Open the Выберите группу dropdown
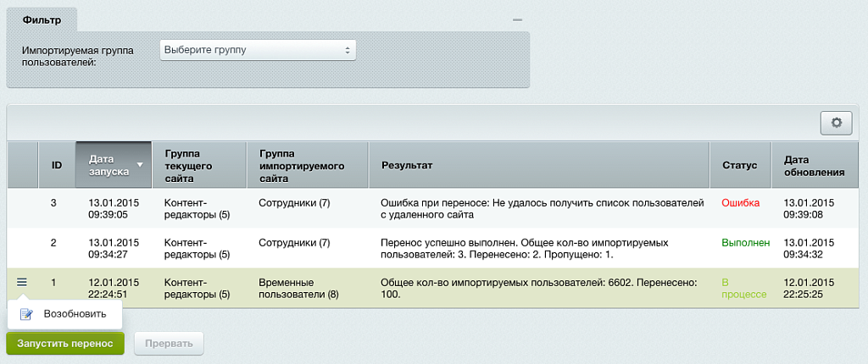 (258, 50)
